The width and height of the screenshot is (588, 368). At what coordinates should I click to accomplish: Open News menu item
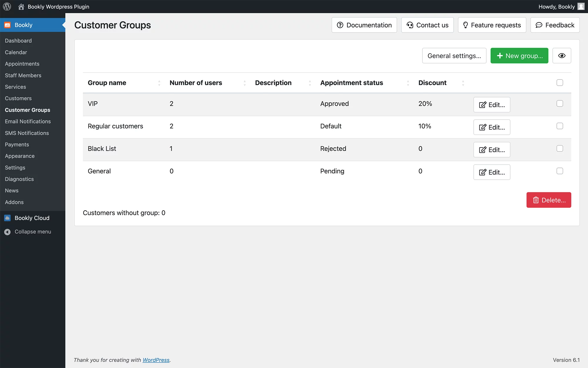11,190
